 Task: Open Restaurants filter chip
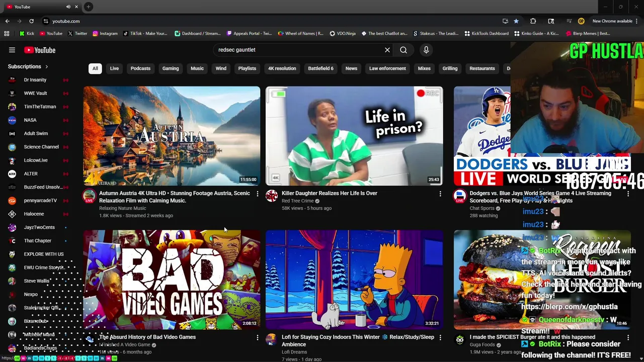tap(482, 68)
